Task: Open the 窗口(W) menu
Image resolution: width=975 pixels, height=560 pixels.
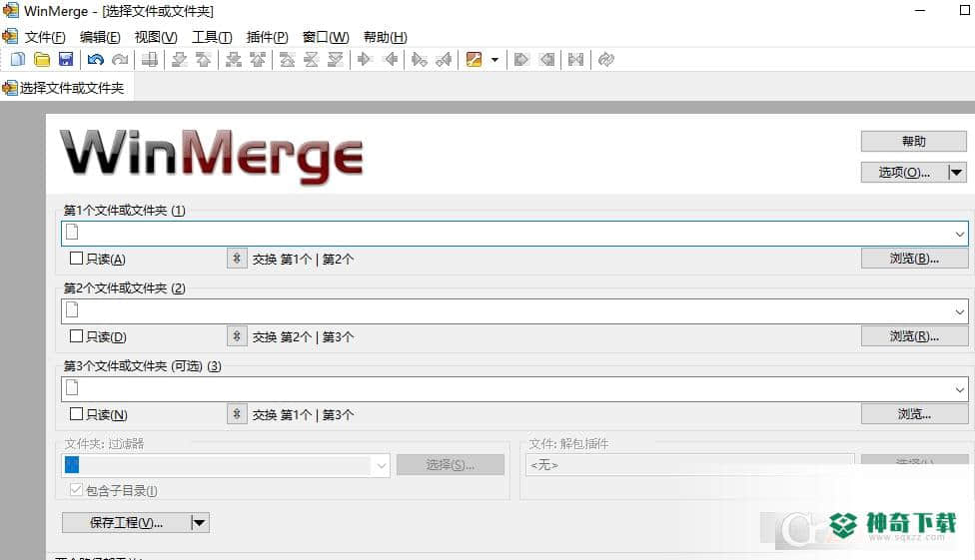Action: (326, 37)
